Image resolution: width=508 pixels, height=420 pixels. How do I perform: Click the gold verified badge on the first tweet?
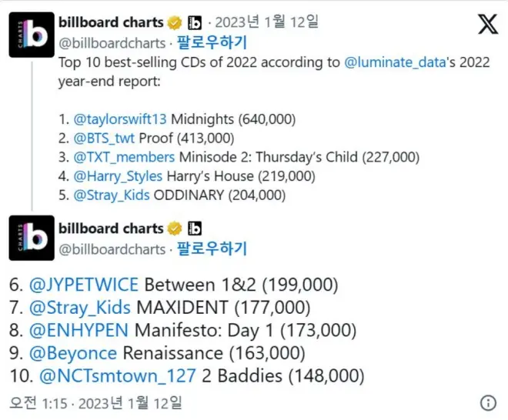(x=175, y=22)
